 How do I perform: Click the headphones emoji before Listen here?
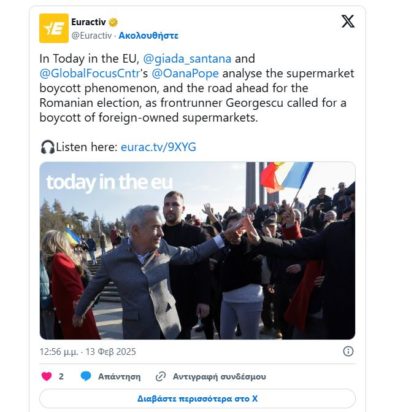point(47,147)
